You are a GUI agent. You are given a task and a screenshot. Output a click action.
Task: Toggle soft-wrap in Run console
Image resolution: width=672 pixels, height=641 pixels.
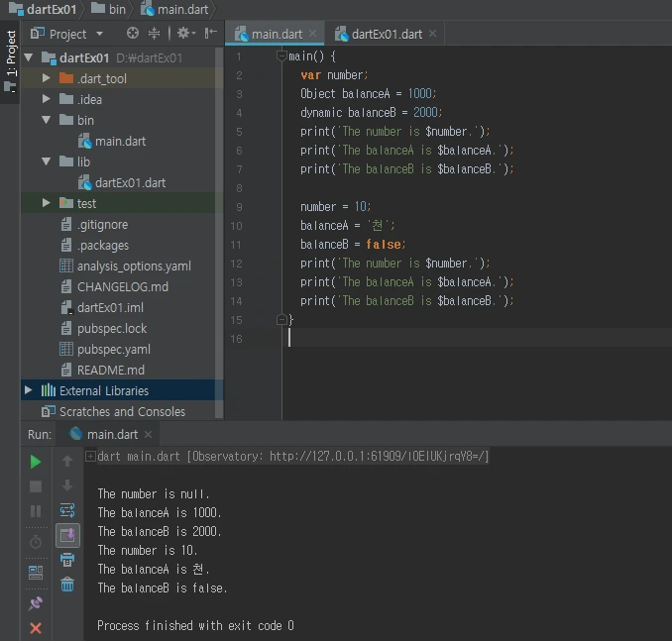(x=67, y=510)
